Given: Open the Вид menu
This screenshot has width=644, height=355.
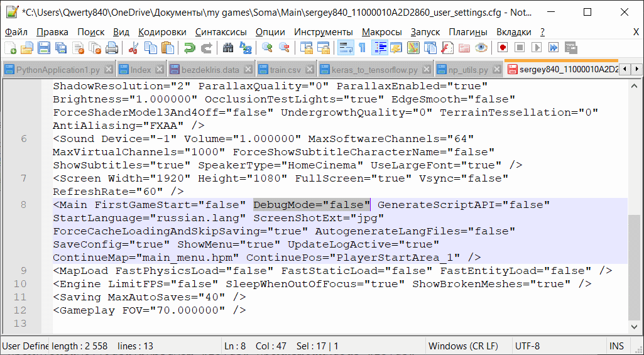Looking at the screenshot, I should point(121,32).
